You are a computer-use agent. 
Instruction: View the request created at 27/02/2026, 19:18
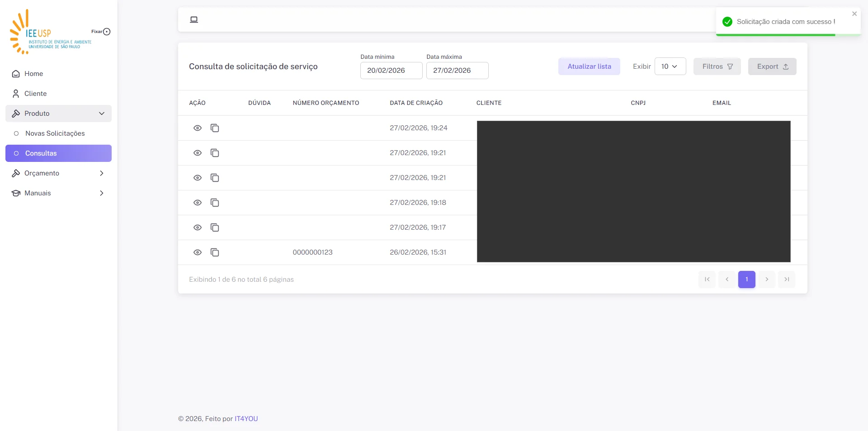click(198, 203)
